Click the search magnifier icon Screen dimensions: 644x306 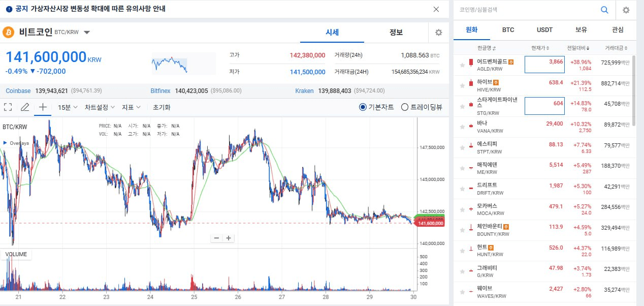[604, 10]
